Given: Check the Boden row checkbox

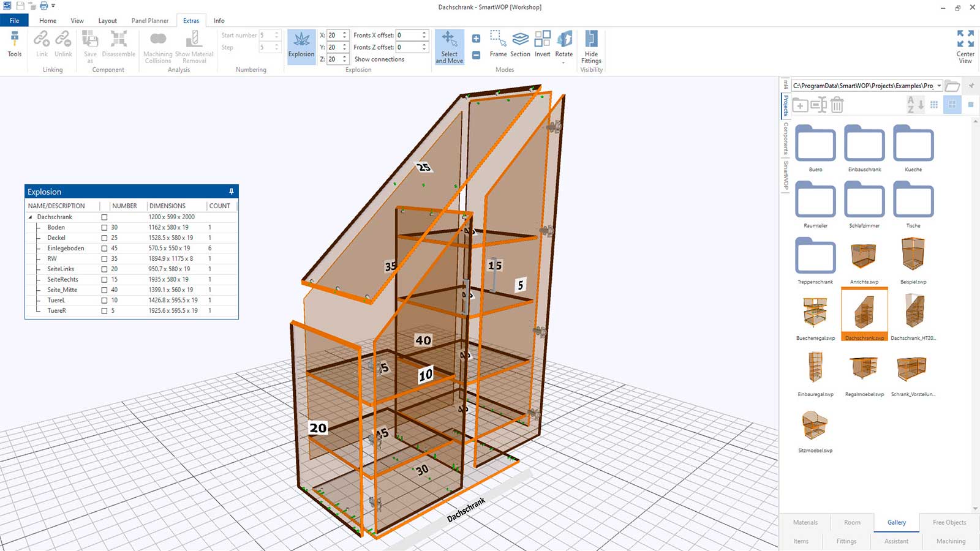Looking at the screenshot, I should [104, 228].
